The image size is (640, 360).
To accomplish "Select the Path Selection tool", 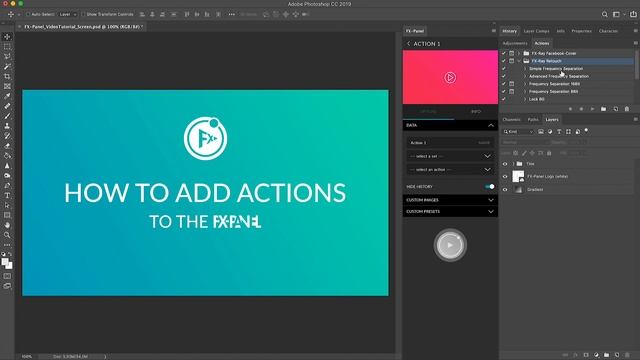I will (x=7, y=205).
